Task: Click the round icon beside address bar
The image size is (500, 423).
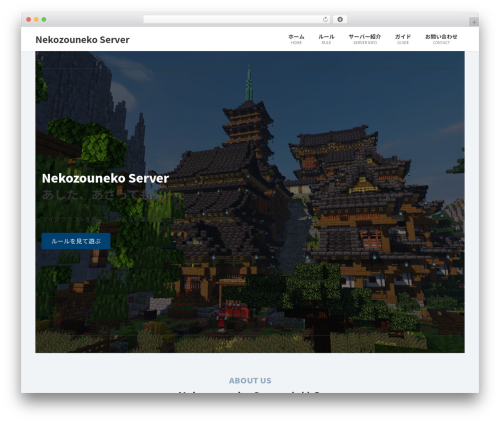Action: pyautogui.click(x=340, y=19)
